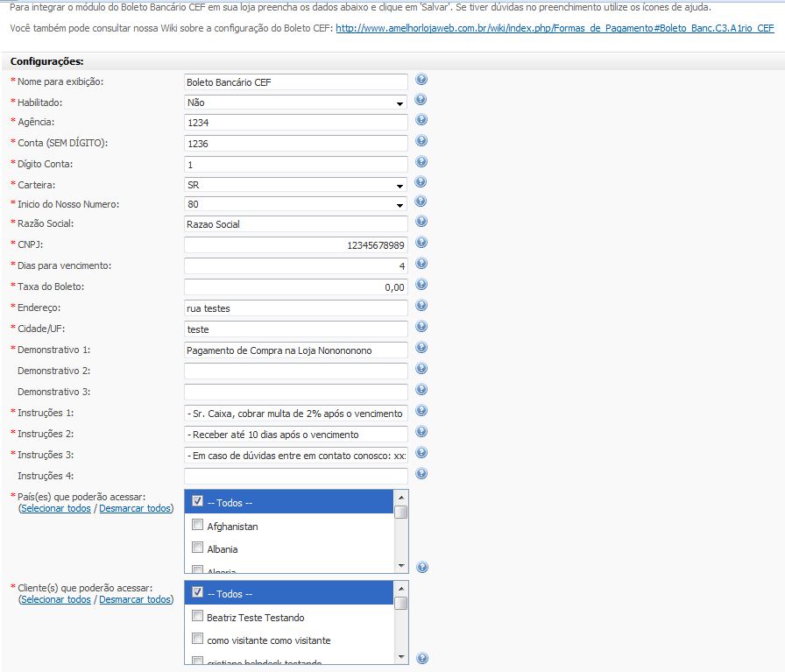Viewport: 785px width, 672px height.
Task: Open help icon for Cliente(s) list
Action: (422, 658)
